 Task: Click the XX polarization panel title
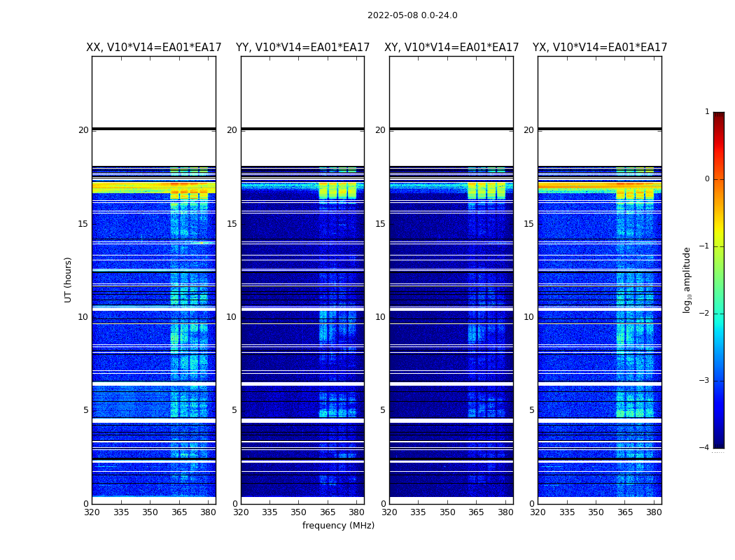click(x=154, y=48)
